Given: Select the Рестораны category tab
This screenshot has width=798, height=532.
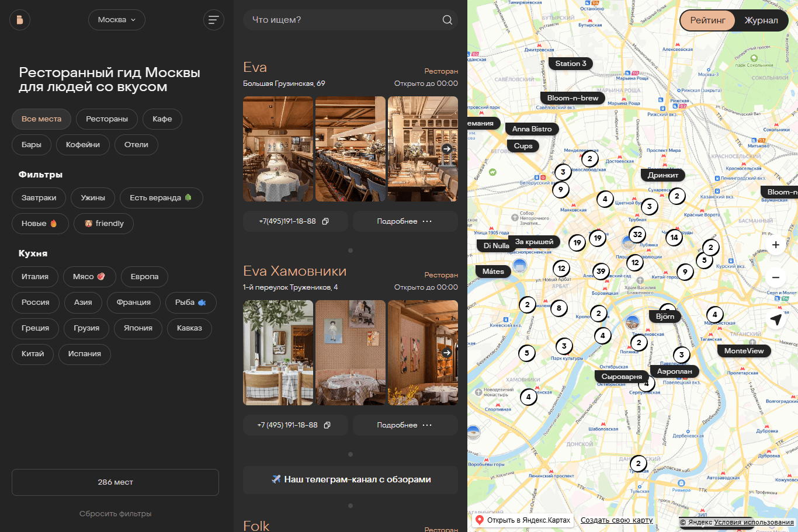Looking at the screenshot, I should click(x=106, y=119).
